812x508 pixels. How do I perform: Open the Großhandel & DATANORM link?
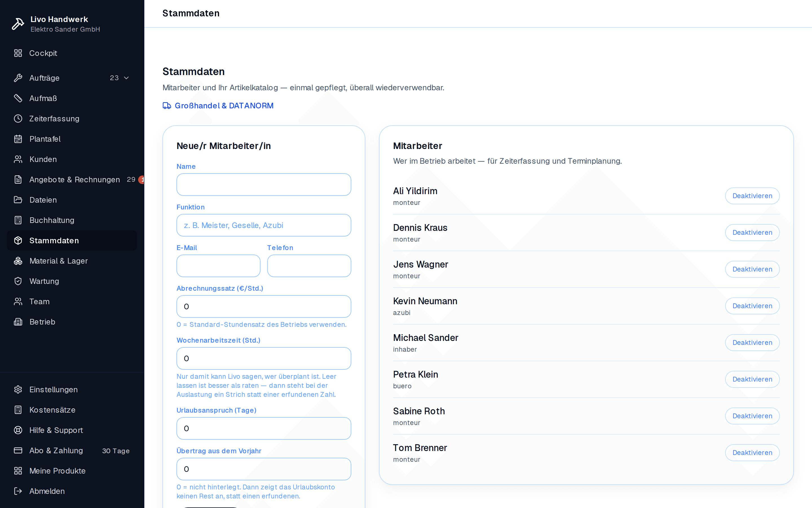218,106
